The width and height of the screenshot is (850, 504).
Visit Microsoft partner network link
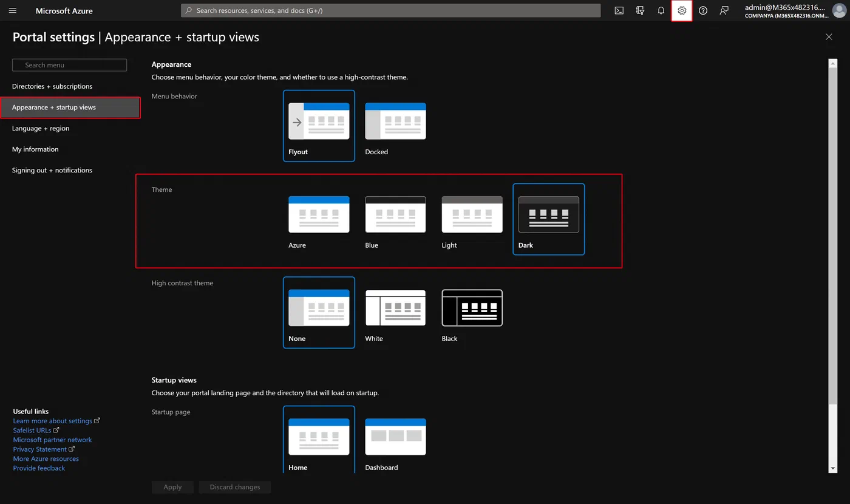52,440
